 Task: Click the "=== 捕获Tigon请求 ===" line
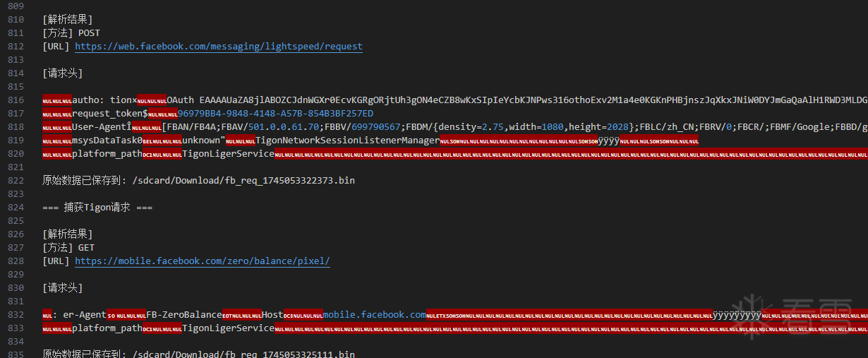(x=97, y=208)
